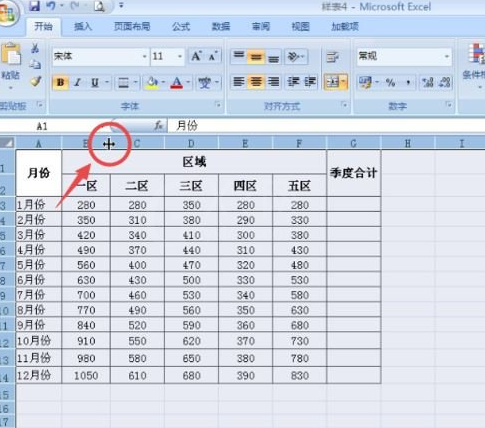This screenshot has width=485, height=428.
Task: Set top vertical alignment
Action: coord(239,56)
